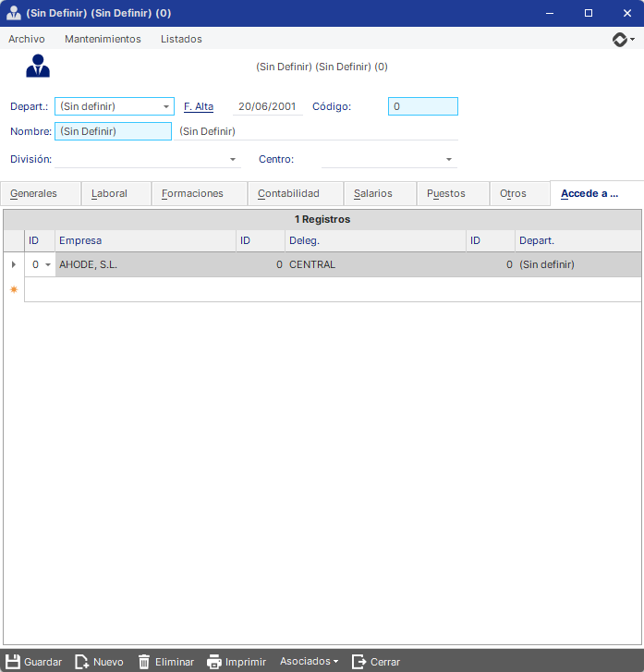Viewport: 644px width, 672px height.
Task: Click the Nuevo button label
Action: click(x=108, y=662)
